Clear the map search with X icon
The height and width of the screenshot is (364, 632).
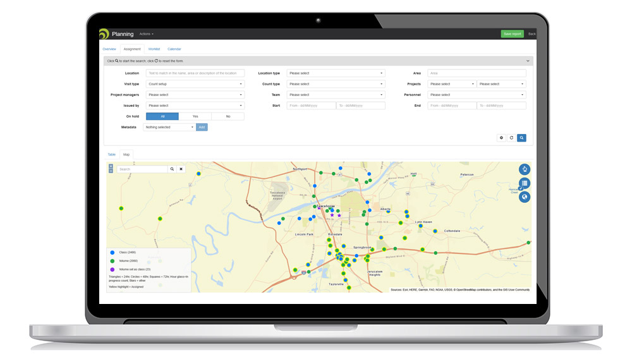coord(181,169)
